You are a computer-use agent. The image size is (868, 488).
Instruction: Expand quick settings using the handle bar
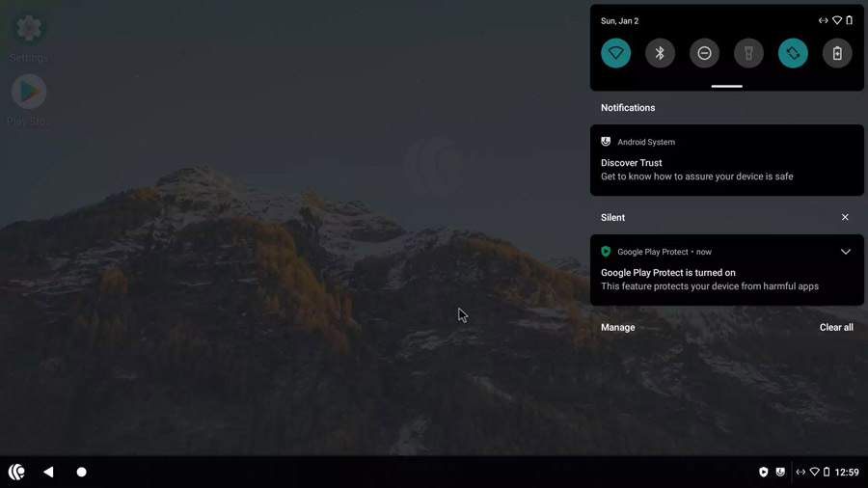point(726,86)
